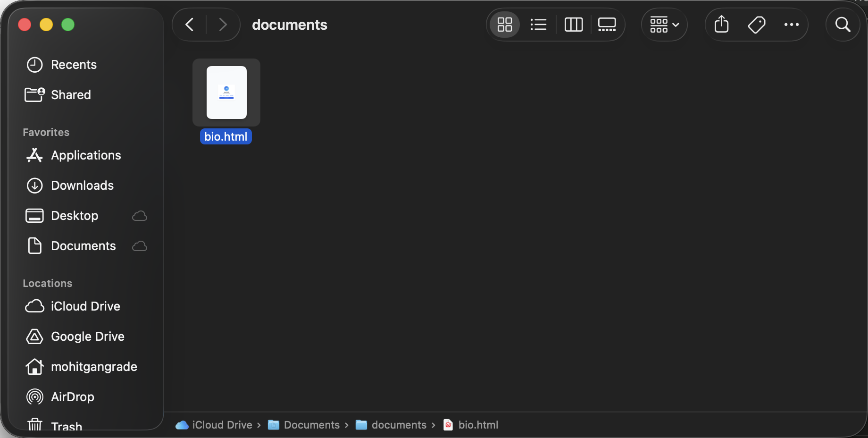Select Recents in the sidebar
Screen dimensions: 868x438
[x=74, y=65]
